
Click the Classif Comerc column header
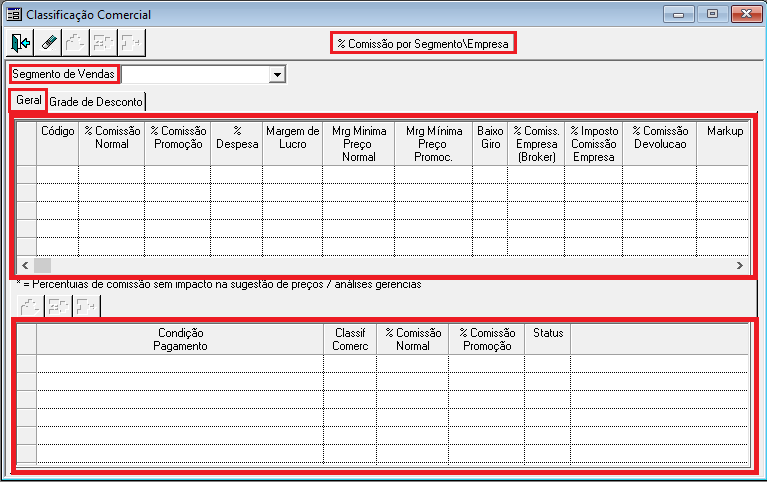point(350,339)
